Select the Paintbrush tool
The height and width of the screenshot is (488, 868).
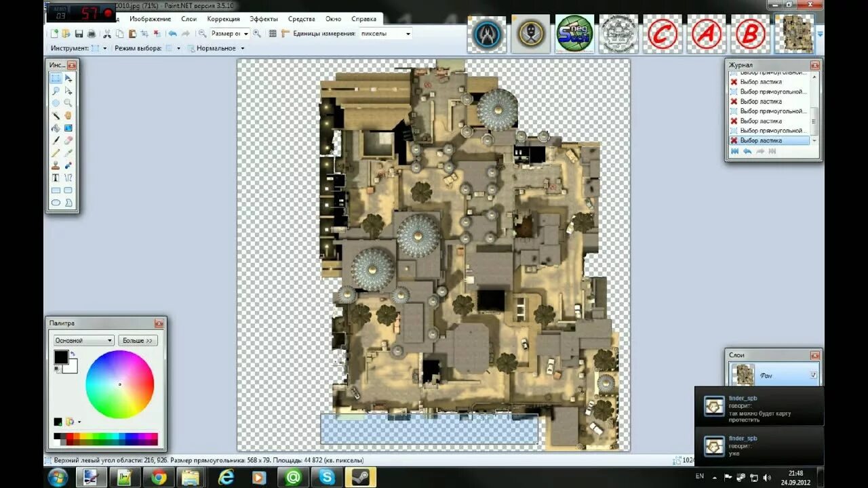56,140
